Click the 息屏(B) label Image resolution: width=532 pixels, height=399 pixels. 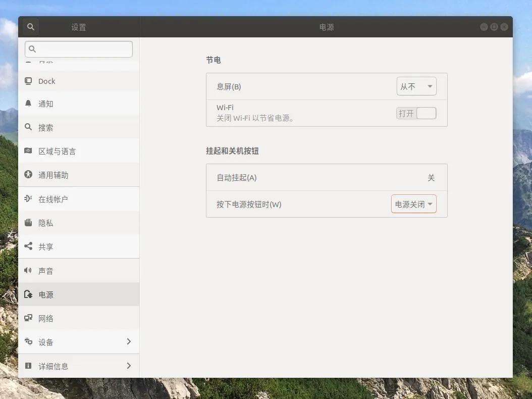click(x=229, y=86)
